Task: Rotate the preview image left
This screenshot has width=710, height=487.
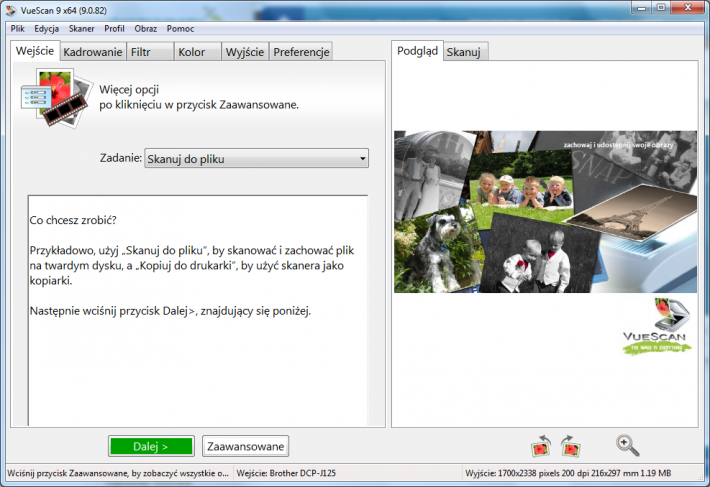Action: tap(541, 446)
